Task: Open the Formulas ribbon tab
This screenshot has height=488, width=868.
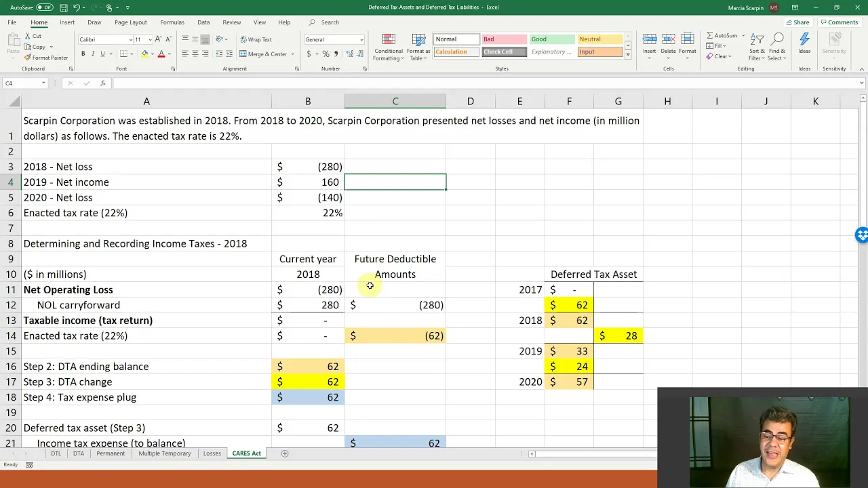Action: pyautogui.click(x=172, y=22)
